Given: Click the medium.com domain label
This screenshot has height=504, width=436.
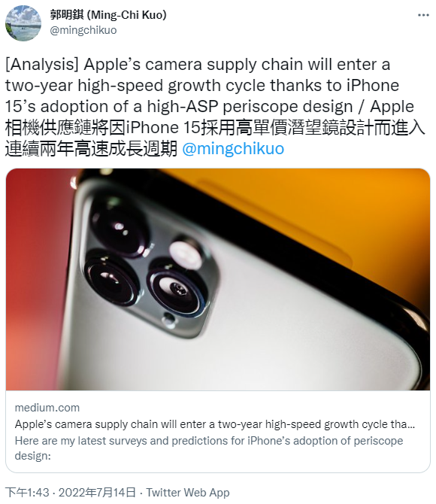Looking at the screenshot, I should coord(47,408).
